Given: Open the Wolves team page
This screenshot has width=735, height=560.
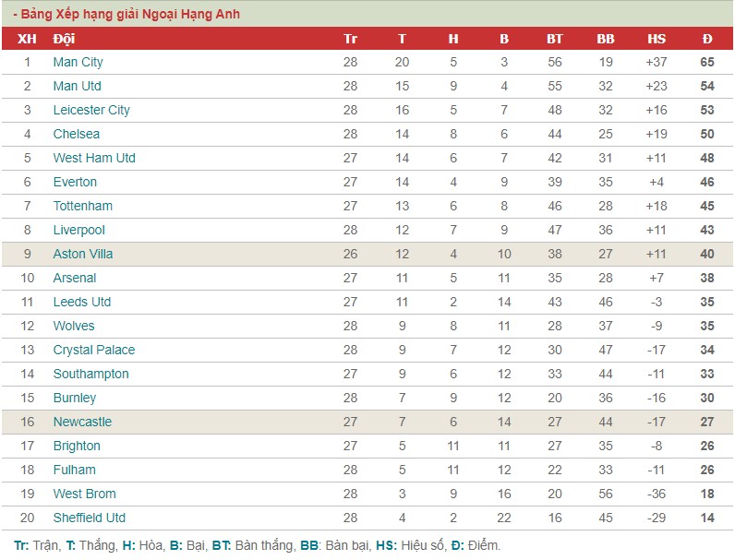Looking at the screenshot, I should [x=74, y=326].
